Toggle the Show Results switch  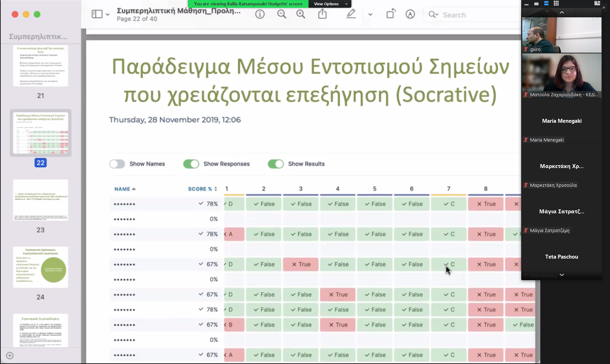point(276,164)
